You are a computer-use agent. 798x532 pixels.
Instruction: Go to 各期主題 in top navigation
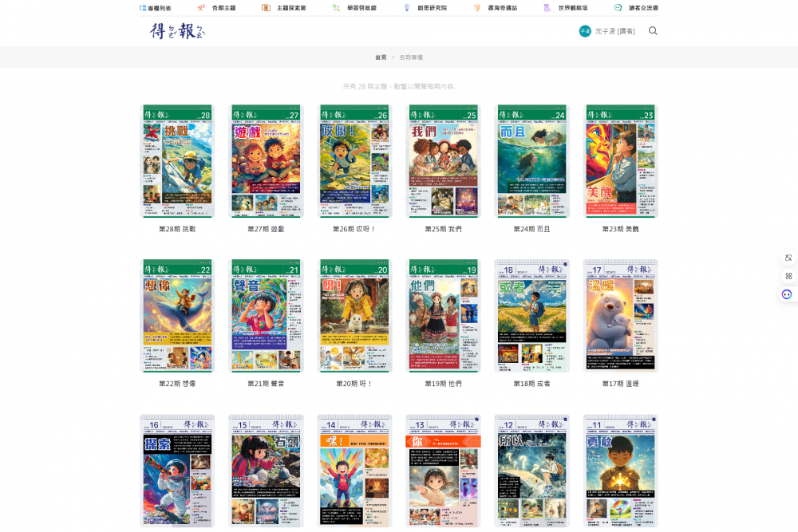point(223,7)
